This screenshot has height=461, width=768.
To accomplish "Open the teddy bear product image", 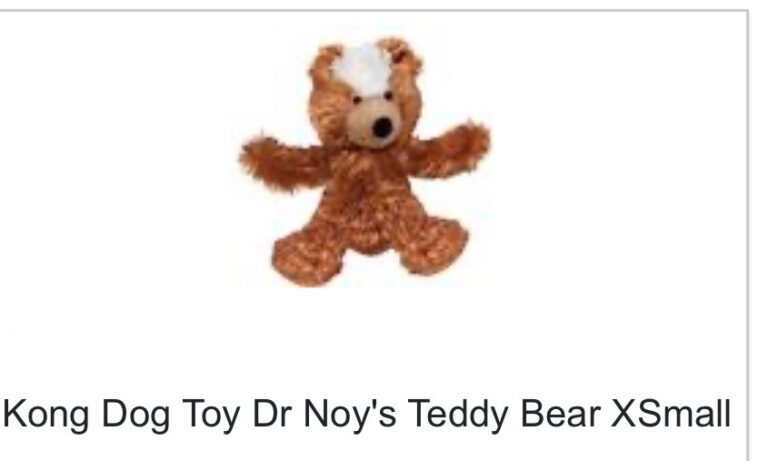I will pyautogui.click(x=365, y=162).
